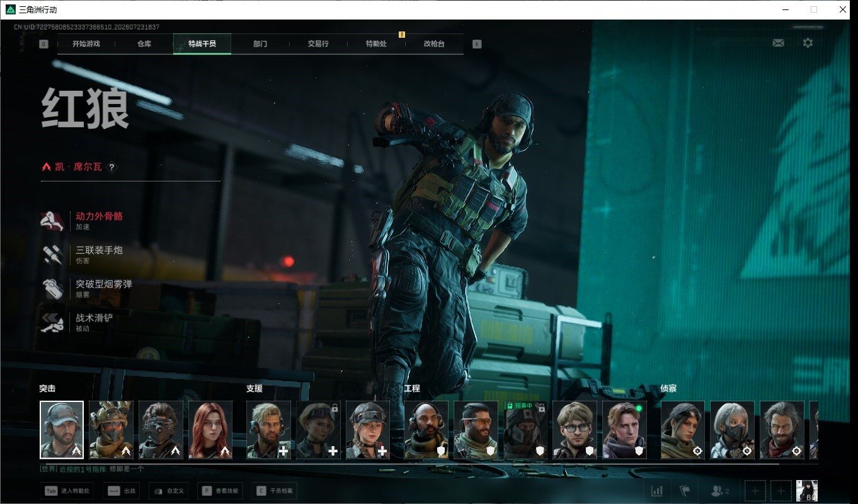
Task: Select the 特战干员 tab
Action: click(202, 44)
